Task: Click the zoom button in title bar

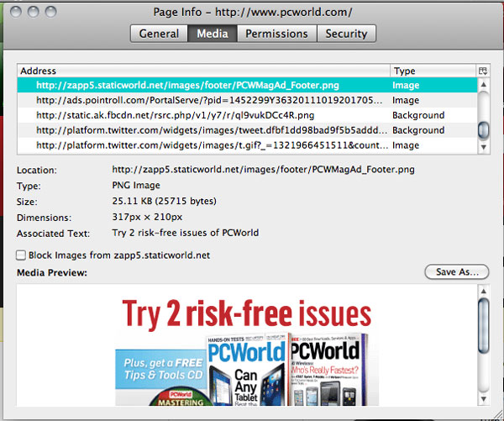Action: point(50,12)
